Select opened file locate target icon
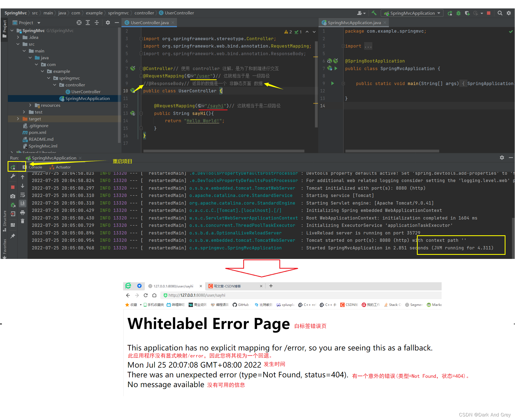The height and width of the screenshot is (420, 515). (x=79, y=23)
